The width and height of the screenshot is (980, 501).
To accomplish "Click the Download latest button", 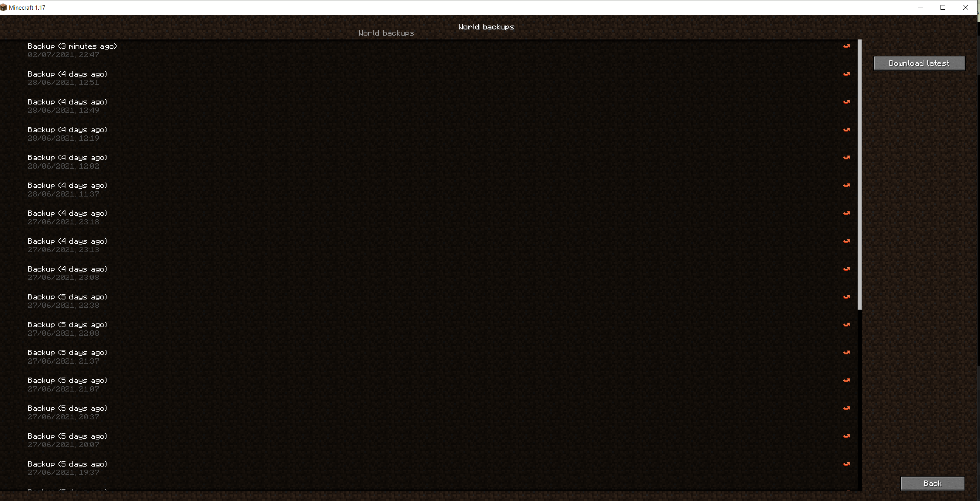I will 919,63.
